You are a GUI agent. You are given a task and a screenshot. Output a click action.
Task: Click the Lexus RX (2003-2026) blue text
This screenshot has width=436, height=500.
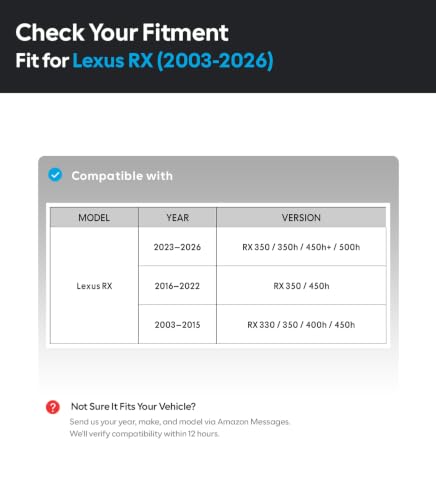click(x=173, y=61)
